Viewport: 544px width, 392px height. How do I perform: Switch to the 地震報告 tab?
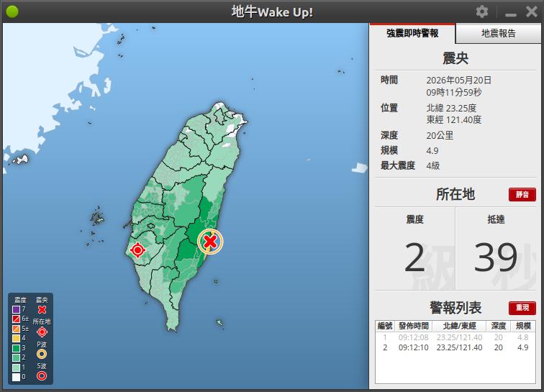499,33
